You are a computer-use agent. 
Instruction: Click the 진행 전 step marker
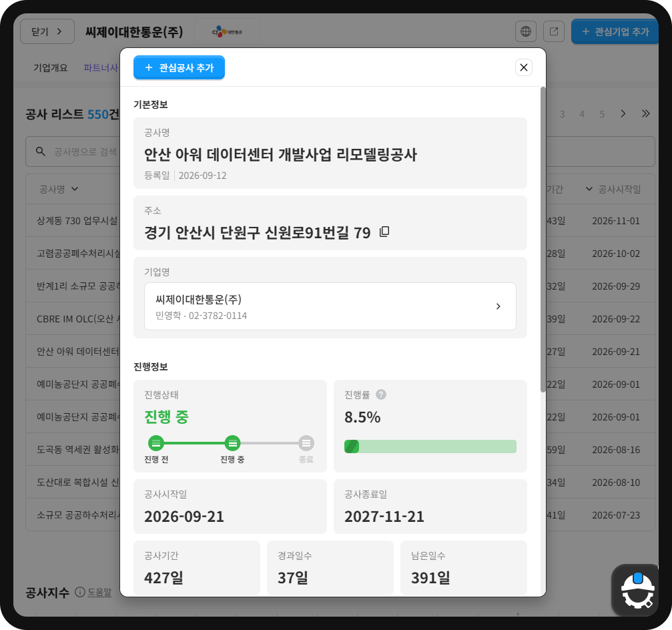(156, 443)
